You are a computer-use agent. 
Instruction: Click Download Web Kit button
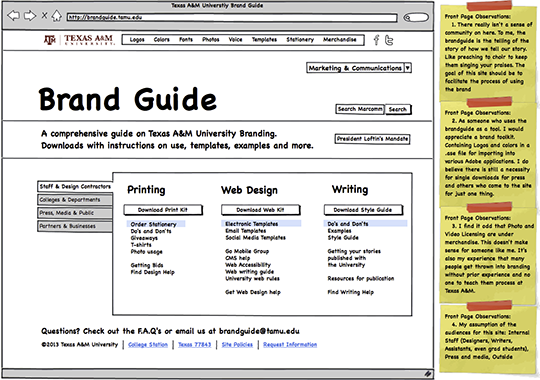tap(260, 210)
